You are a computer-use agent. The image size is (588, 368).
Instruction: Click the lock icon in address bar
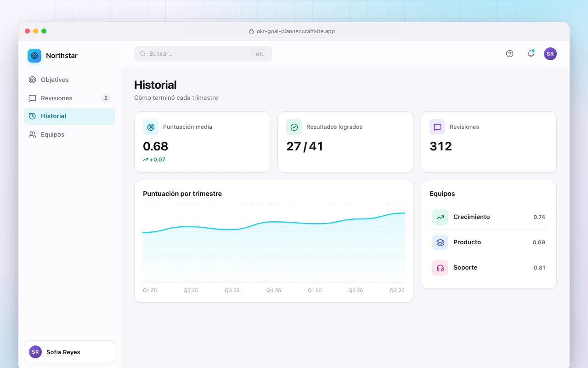(251, 31)
